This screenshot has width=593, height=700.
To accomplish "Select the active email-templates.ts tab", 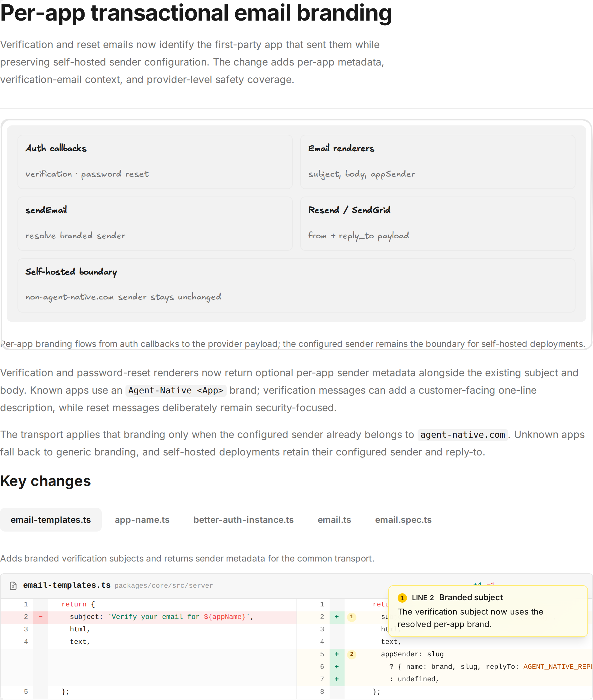I will (x=51, y=519).
